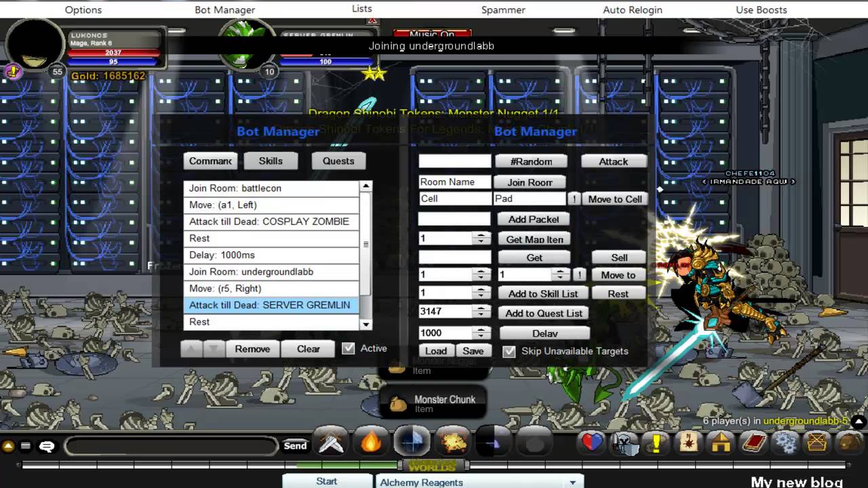Move selected command down in the list
Screen dimensions: 868x488
click(214, 348)
